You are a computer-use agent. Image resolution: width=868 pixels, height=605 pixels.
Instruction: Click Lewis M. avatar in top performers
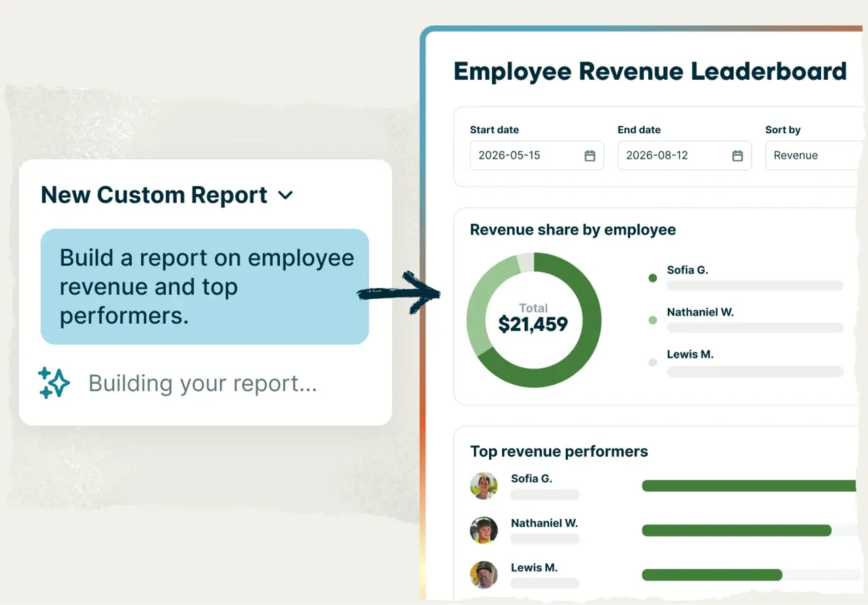(x=484, y=575)
